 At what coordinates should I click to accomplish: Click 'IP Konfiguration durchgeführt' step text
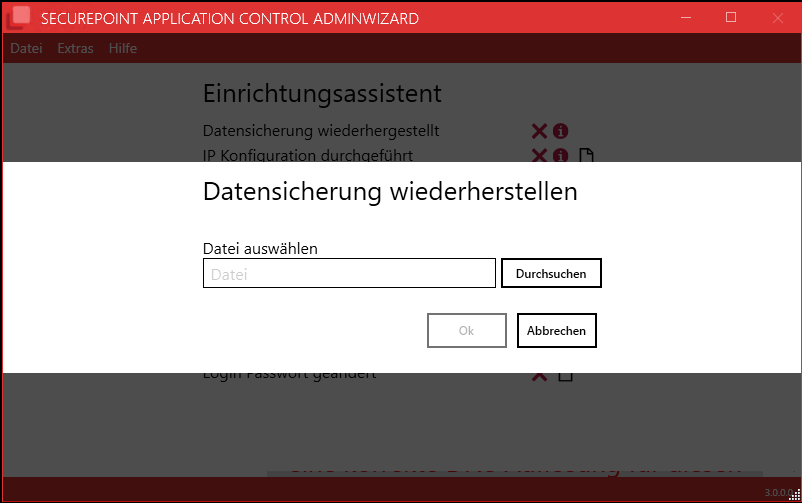308,155
